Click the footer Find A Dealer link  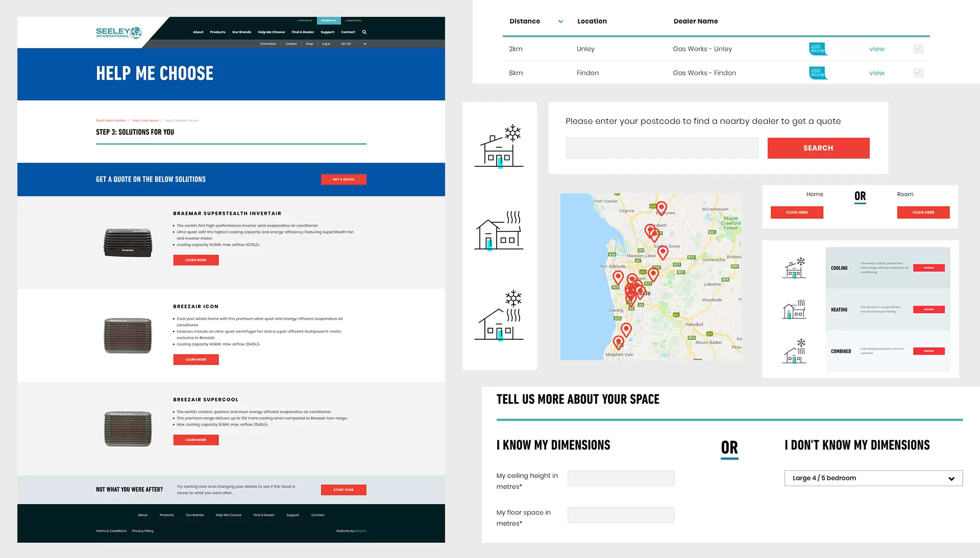(264, 515)
